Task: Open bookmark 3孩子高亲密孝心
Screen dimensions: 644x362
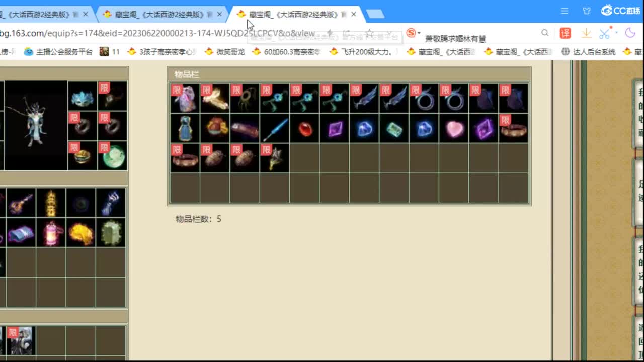Action: 162,51
